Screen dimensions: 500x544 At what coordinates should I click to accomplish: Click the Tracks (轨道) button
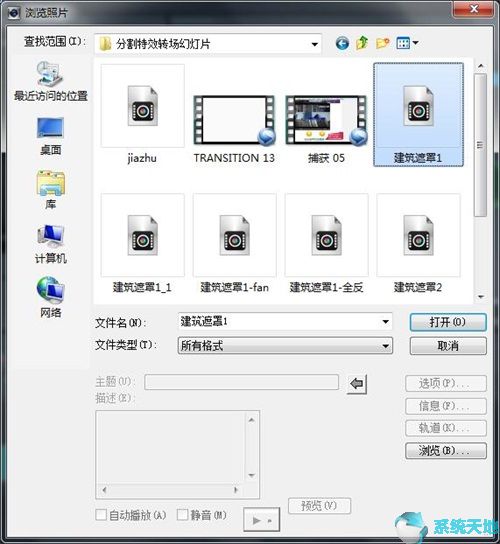coord(446,428)
